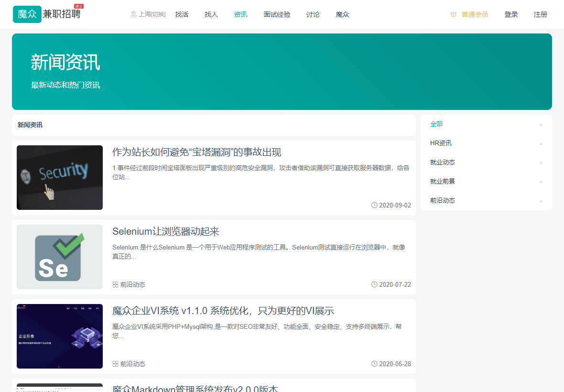The image size is (564, 392).
Task: Open the 找活 menu
Action: click(x=182, y=14)
